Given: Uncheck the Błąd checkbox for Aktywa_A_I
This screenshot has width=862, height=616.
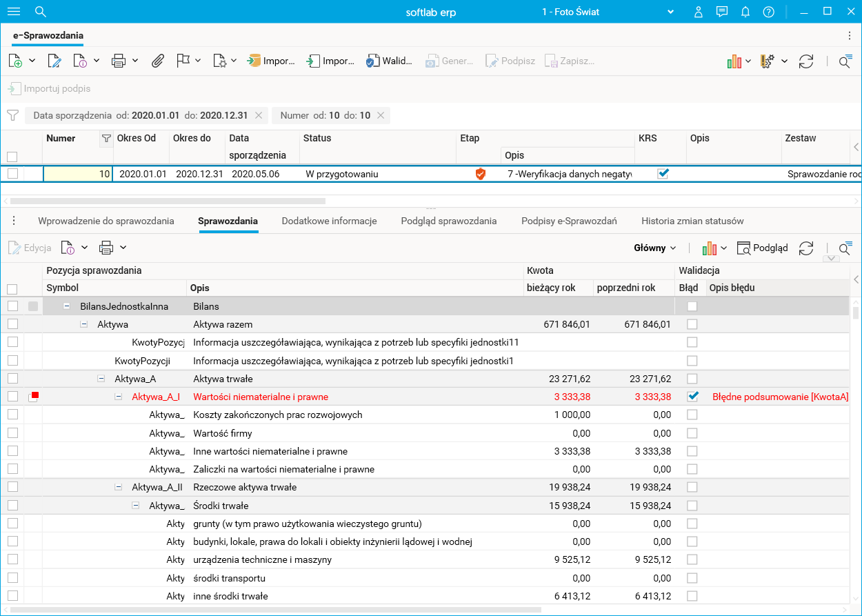Looking at the screenshot, I should [x=692, y=397].
